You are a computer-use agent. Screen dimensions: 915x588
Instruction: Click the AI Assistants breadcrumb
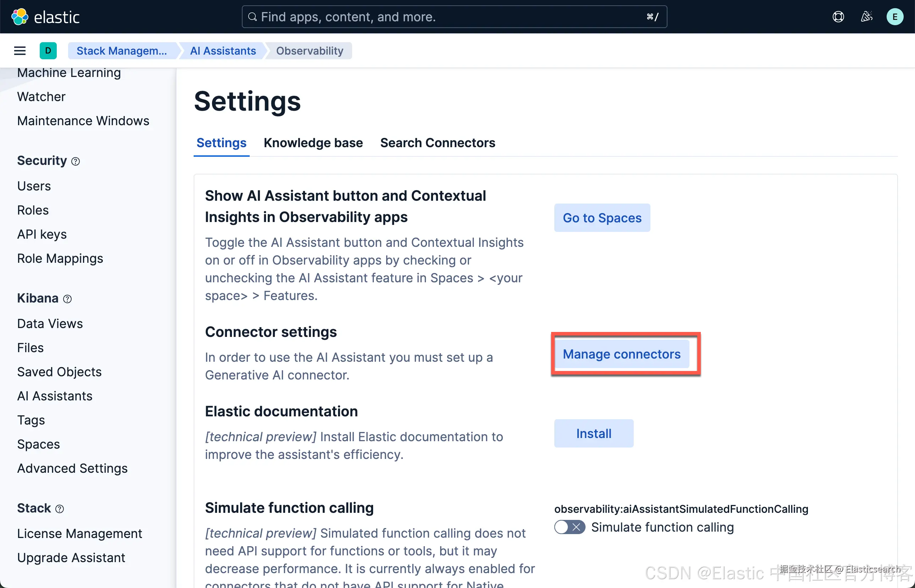[223, 51]
